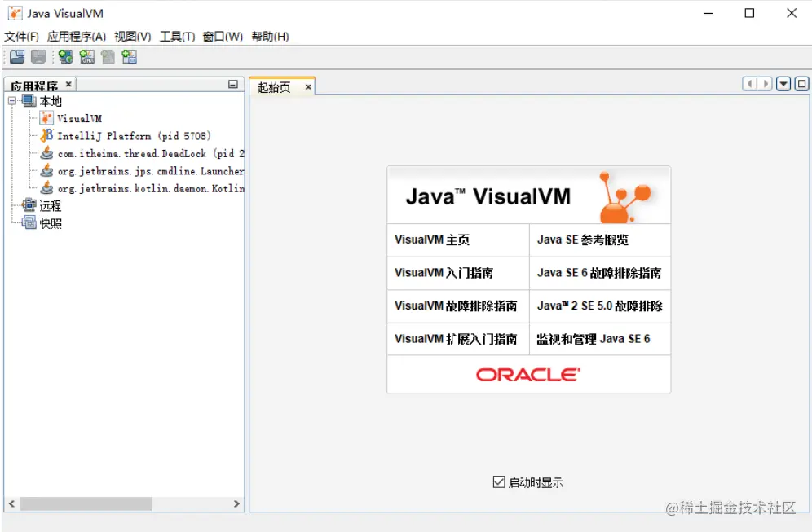Select org.jetbrains.kotlin.daemon.Kotlin process
Viewport: 812px width, 532px height.
(151, 188)
